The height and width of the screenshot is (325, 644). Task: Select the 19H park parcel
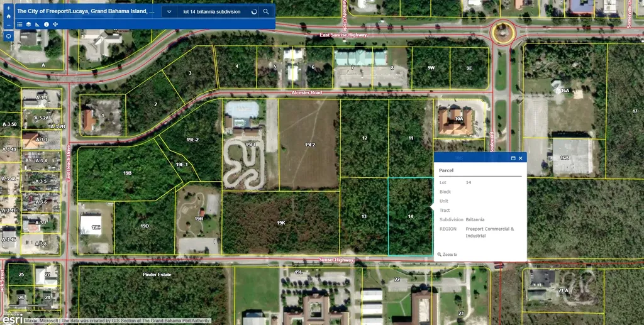[199, 219]
